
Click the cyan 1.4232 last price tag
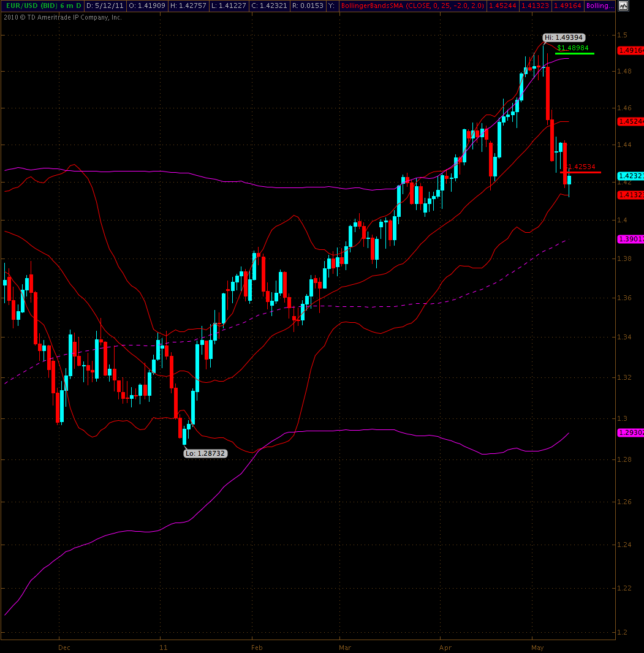629,176
